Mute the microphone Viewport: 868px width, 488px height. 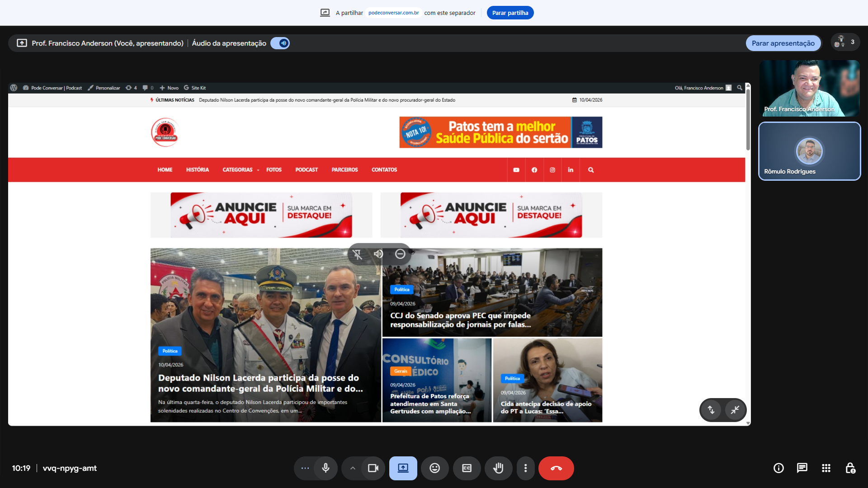point(325,468)
